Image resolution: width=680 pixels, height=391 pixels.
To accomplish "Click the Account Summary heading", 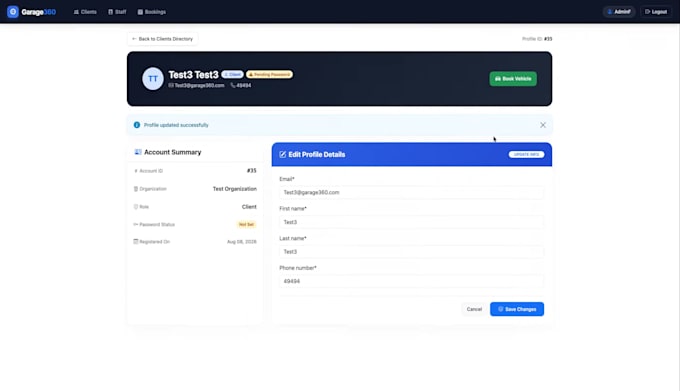I will click(x=173, y=152).
